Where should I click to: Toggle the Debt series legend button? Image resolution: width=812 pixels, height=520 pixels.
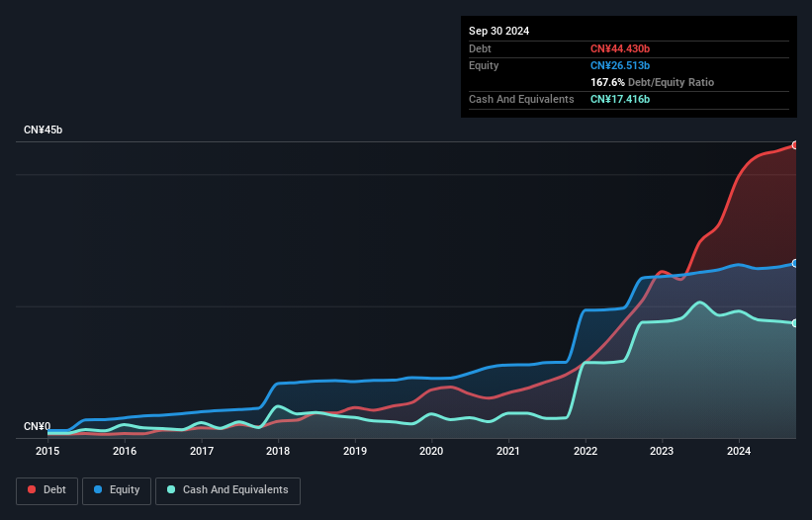[46, 490]
